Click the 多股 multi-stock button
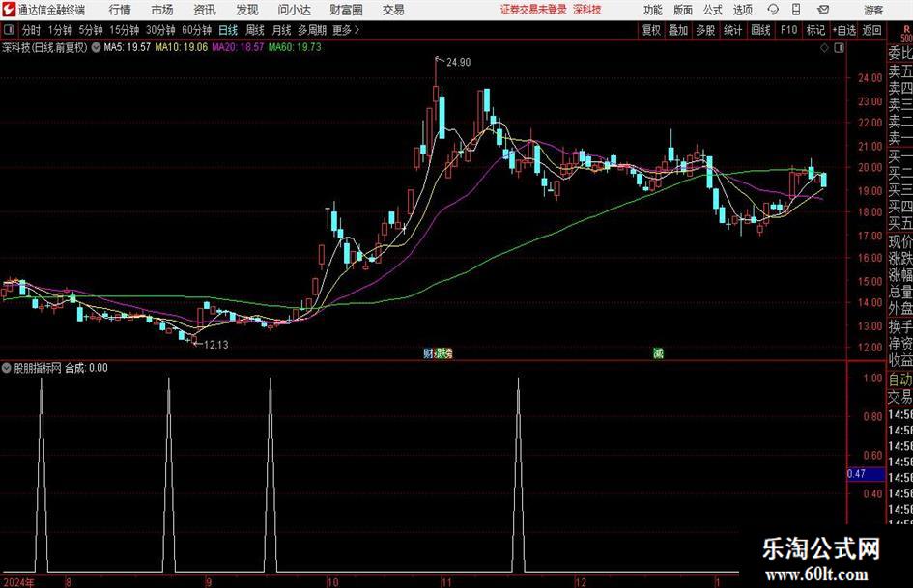Screen dimensions: 913x588 [x=705, y=30]
